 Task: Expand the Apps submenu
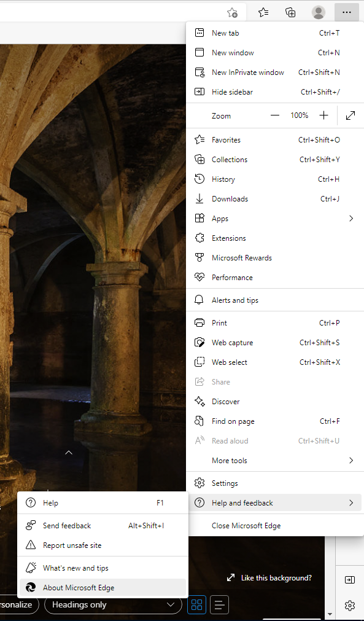[275, 219]
